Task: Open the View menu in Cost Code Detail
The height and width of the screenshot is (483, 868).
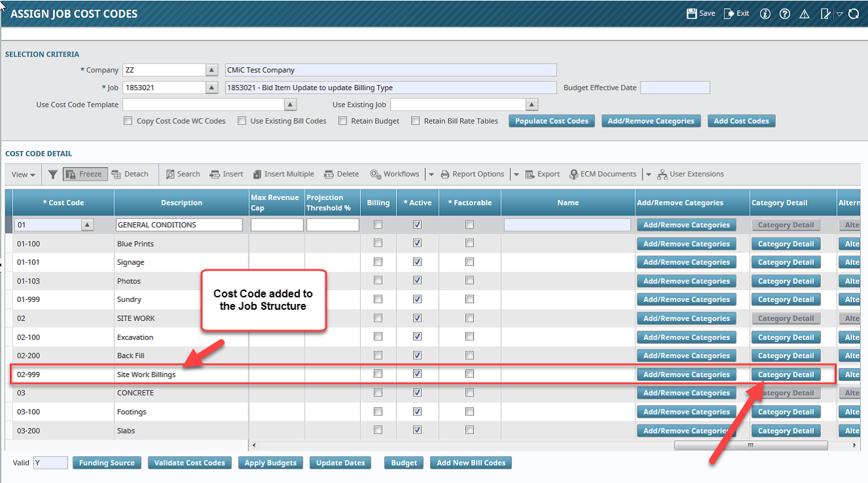Action: [x=22, y=174]
